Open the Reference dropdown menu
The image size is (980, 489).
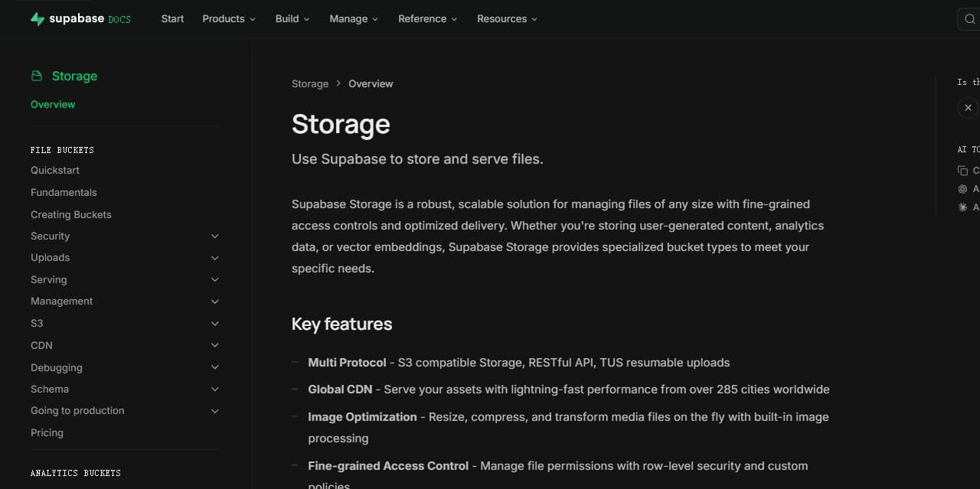point(427,19)
